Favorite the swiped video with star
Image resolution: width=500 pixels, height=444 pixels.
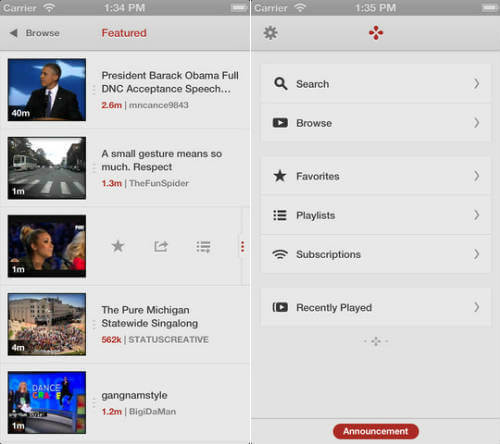click(x=118, y=246)
